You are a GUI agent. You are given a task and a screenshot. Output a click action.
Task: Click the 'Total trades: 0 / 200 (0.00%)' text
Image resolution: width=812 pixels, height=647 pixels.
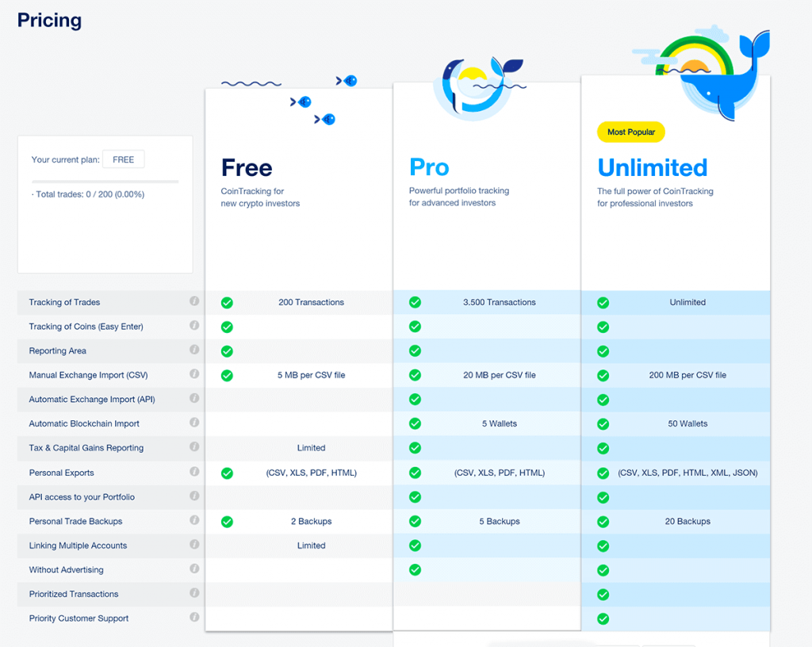coord(88,194)
